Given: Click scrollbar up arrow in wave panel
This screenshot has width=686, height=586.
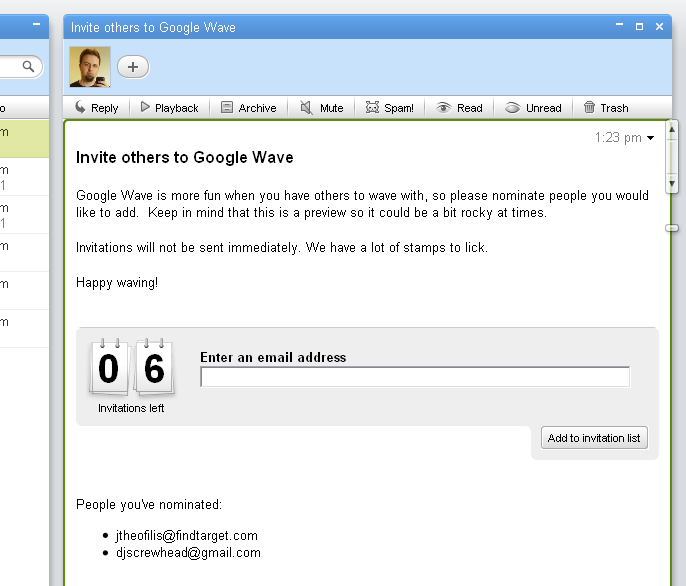Looking at the screenshot, I should (672, 130).
